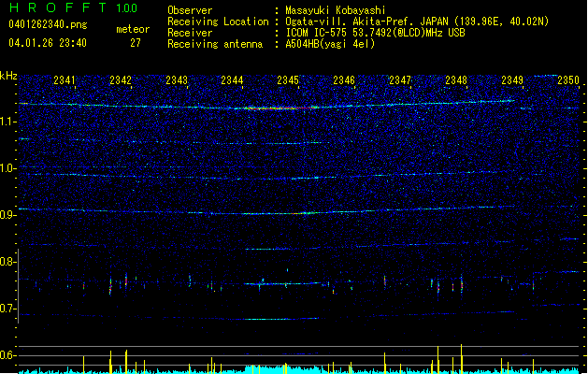The height and width of the screenshot is (374, 588).
Task: Click the Observer label
Action: [x=190, y=10]
